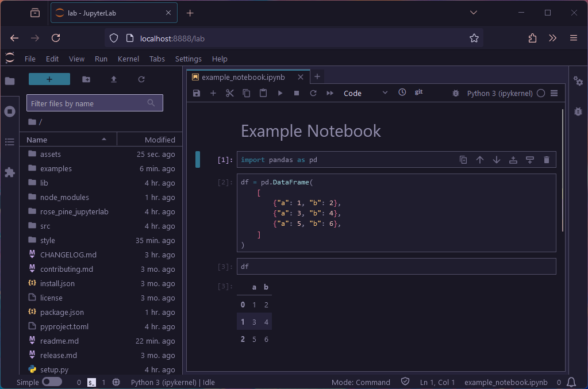Open the Kernel menu
This screenshot has height=389, width=588.
(x=128, y=59)
